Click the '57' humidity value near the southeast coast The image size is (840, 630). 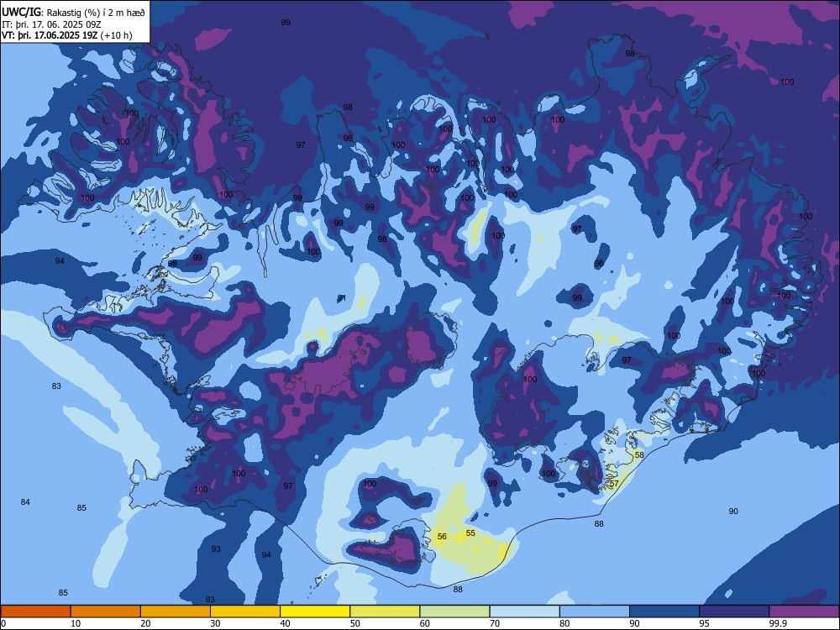[x=614, y=483]
